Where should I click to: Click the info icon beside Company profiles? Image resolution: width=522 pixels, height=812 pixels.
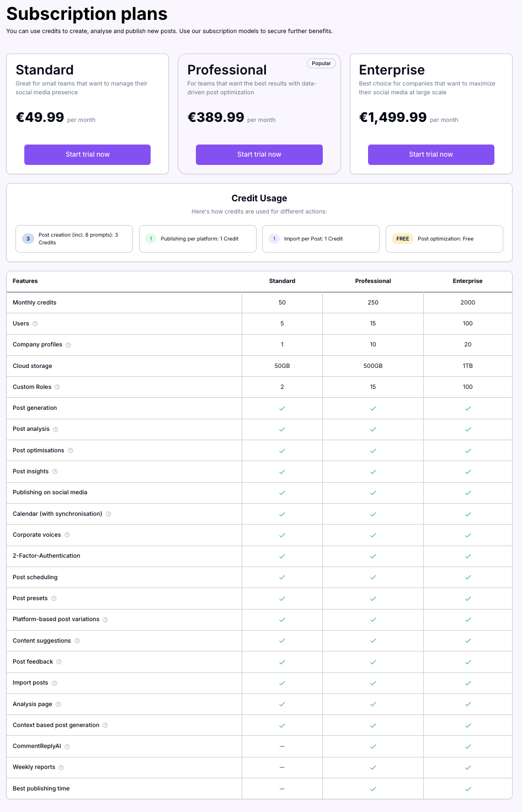pyautogui.click(x=68, y=345)
